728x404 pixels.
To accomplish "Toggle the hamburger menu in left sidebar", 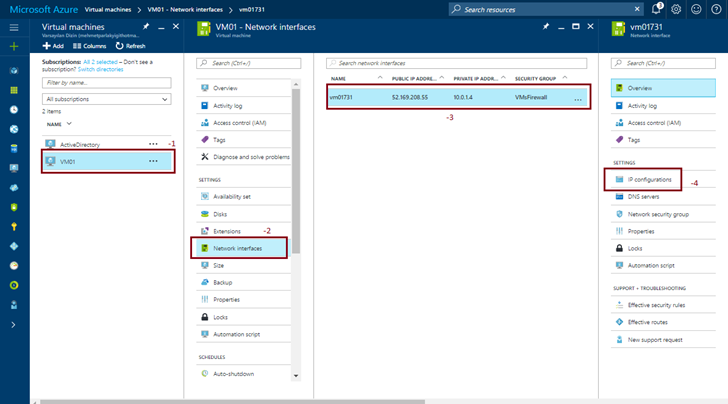I will [x=14, y=28].
